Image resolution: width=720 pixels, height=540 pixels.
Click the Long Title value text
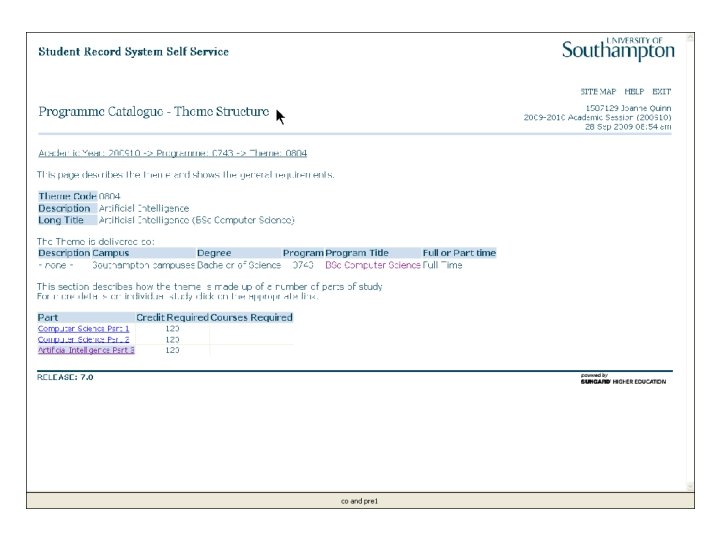point(197,220)
